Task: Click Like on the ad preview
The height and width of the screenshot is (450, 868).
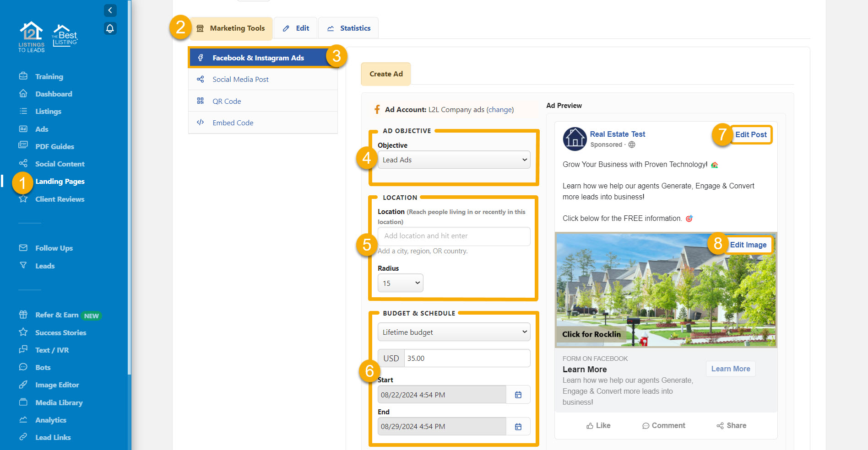Action: tap(598, 425)
